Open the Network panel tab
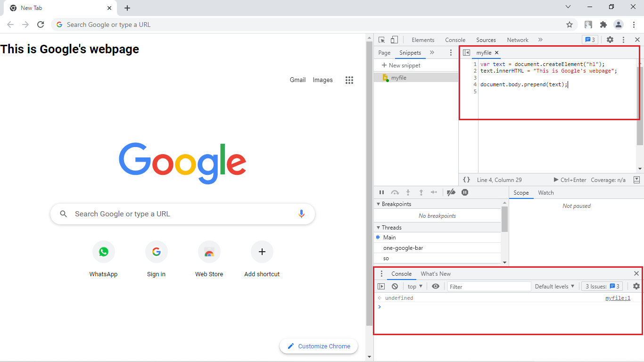Image resolution: width=644 pixels, height=362 pixels. [518, 40]
